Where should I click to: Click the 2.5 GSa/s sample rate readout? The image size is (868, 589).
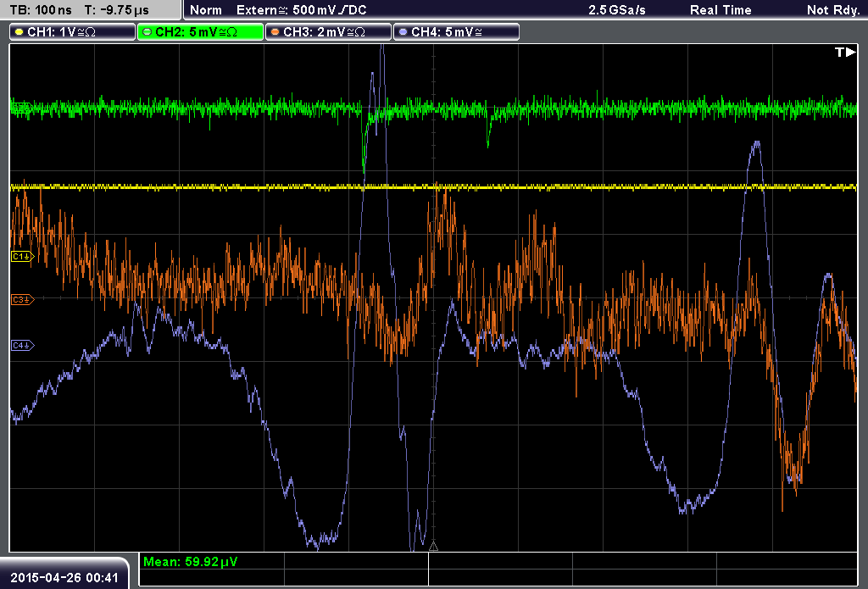click(617, 10)
